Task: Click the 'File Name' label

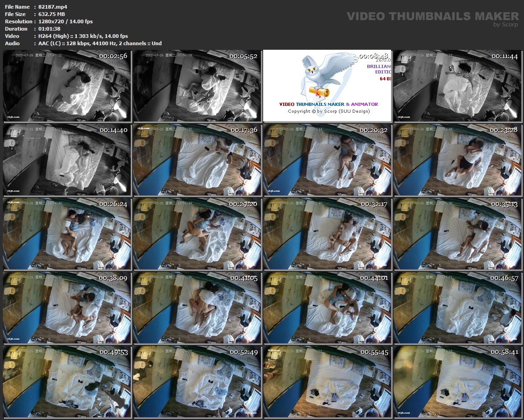Action: [x=17, y=7]
